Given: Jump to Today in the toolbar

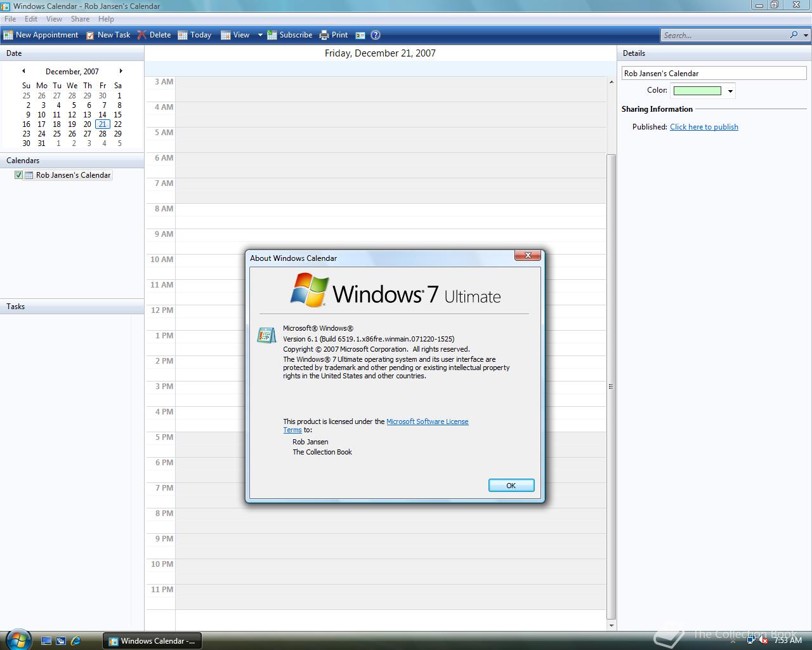Looking at the screenshot, I should (x=195, y=35).
